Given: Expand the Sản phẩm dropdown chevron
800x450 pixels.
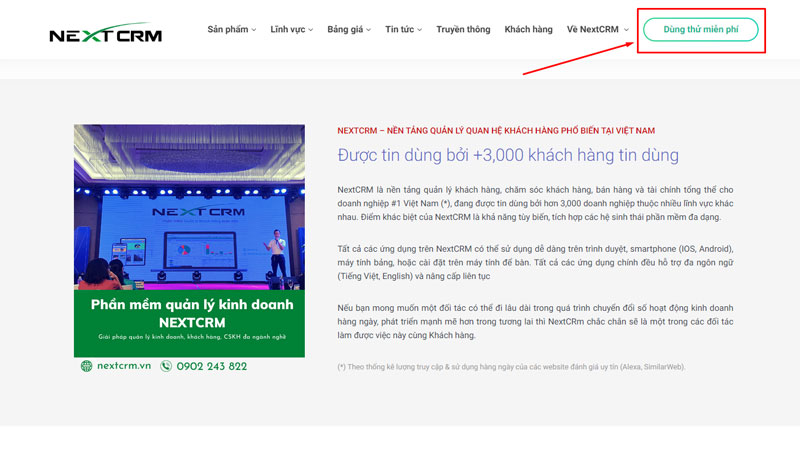Looking at the screenshot, I should [x=254, y=30].
